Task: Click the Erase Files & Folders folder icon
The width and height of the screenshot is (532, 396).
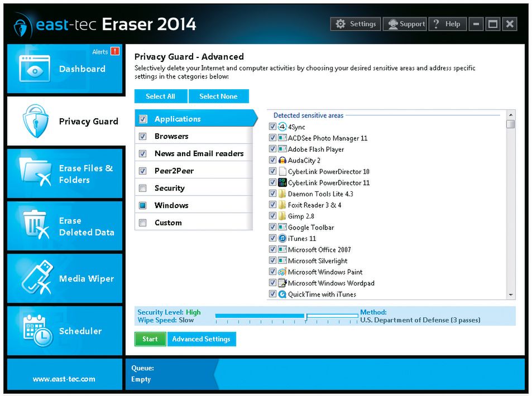Action: click(35, 172)
